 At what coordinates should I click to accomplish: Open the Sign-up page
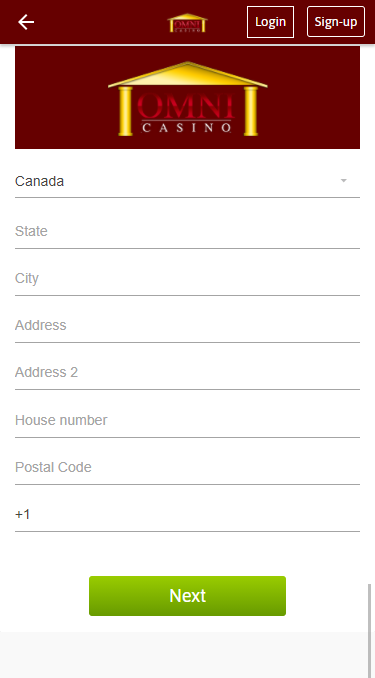pyautogui.click(x=336, y=22)
